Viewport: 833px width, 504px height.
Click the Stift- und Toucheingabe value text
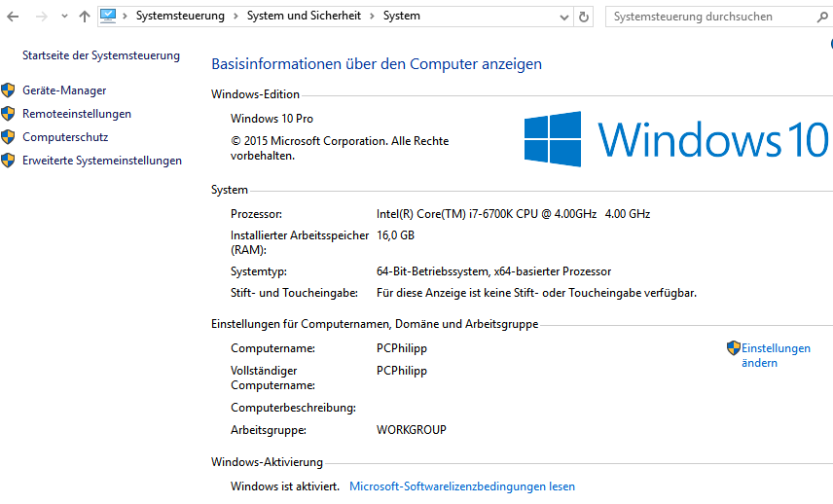click(x=536, y=293)
